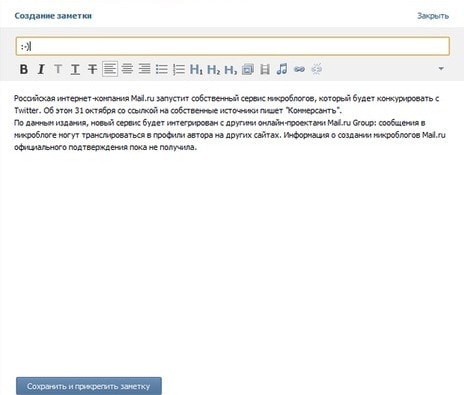Apply underline formatting to text
The height and width of the screenshot is (395, 464).
[75, 69]
